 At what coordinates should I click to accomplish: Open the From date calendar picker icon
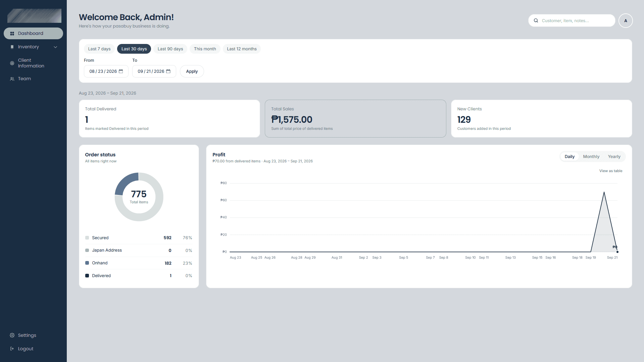pos(121,71)
